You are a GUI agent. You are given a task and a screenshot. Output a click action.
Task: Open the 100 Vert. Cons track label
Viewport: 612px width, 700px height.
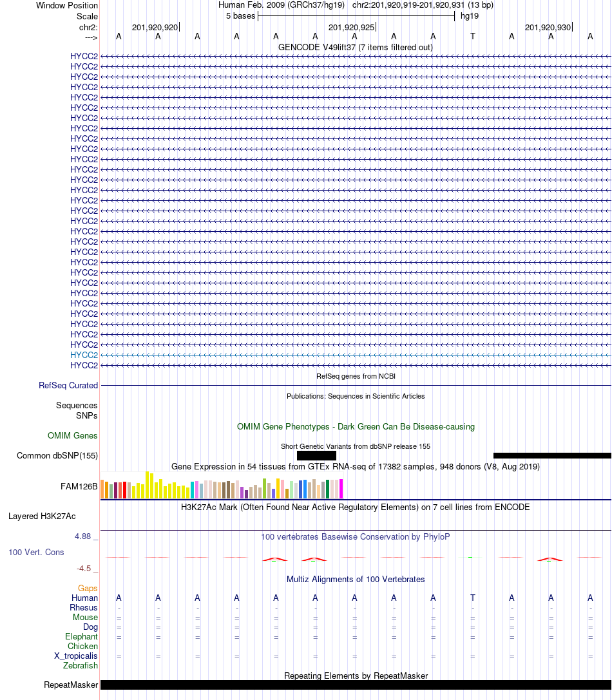click(x=36, y=553)
